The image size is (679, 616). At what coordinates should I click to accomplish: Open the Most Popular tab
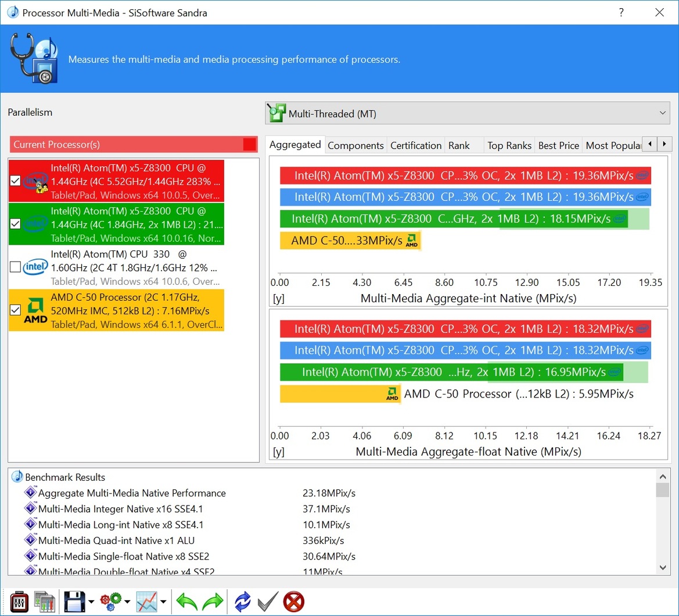(x=613, y=145)
